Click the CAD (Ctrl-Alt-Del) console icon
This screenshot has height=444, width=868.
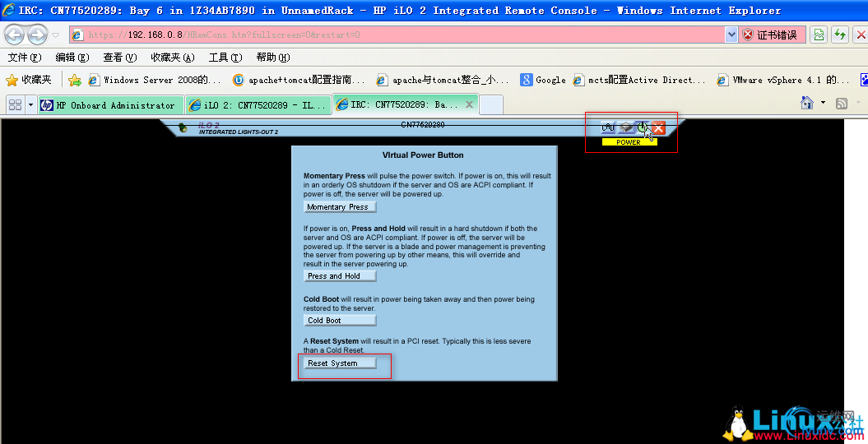point(608,127)
